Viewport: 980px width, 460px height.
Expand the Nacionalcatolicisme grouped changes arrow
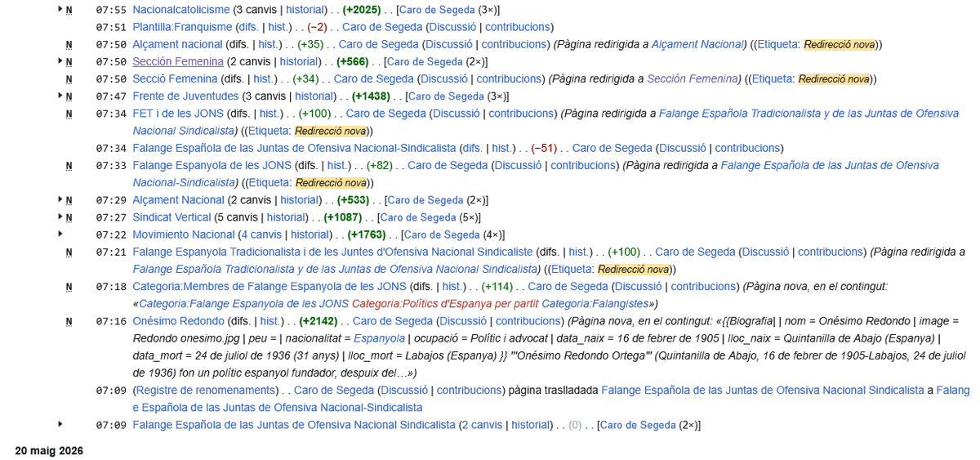(x=60, y=10)
